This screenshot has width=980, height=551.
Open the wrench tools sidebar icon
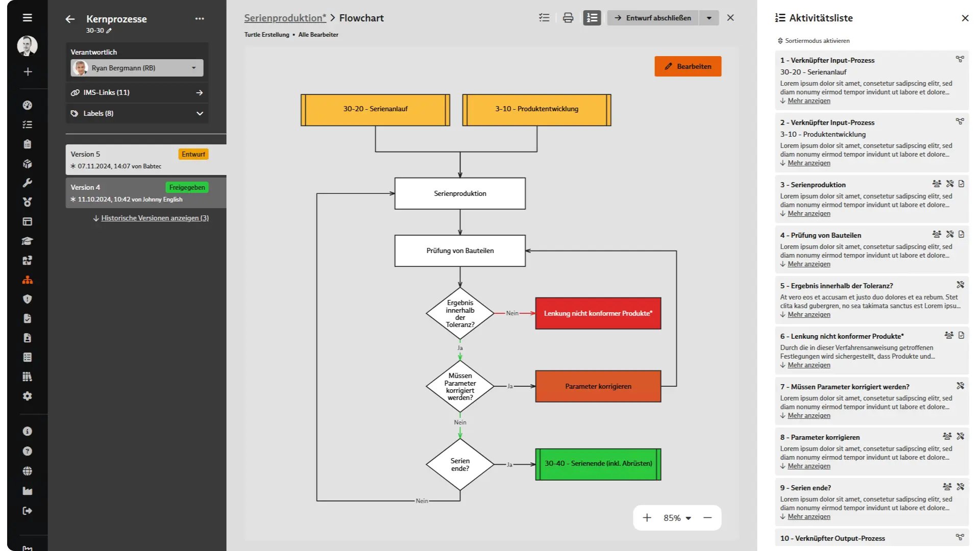[28, 183]
